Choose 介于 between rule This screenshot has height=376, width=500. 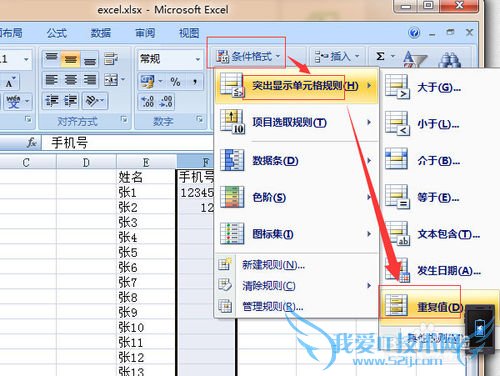438,161
